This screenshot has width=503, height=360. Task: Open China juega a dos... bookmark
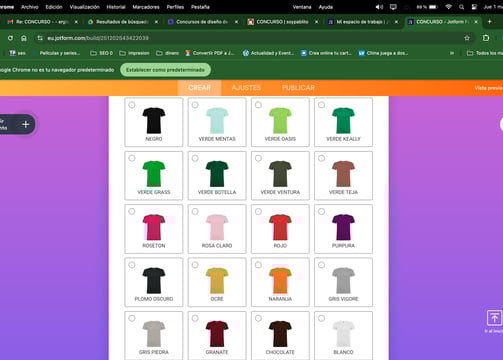pyautogui.click(x=383, y=53)
